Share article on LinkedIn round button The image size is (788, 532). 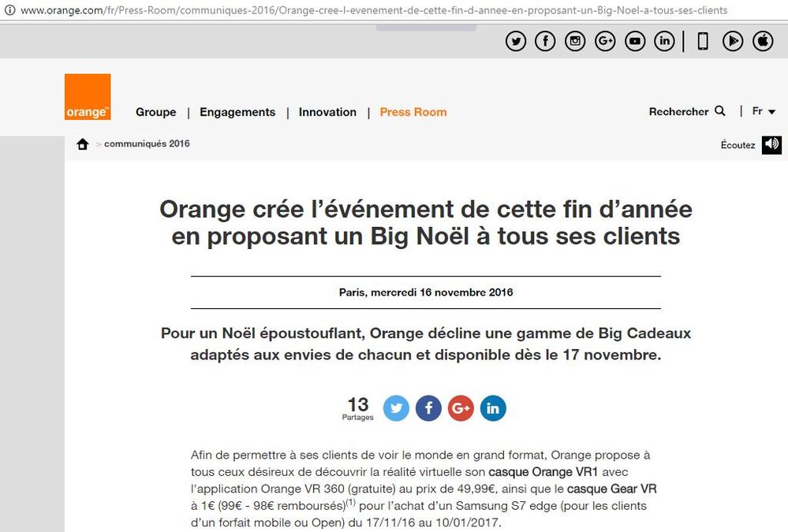tap(493, 408)
